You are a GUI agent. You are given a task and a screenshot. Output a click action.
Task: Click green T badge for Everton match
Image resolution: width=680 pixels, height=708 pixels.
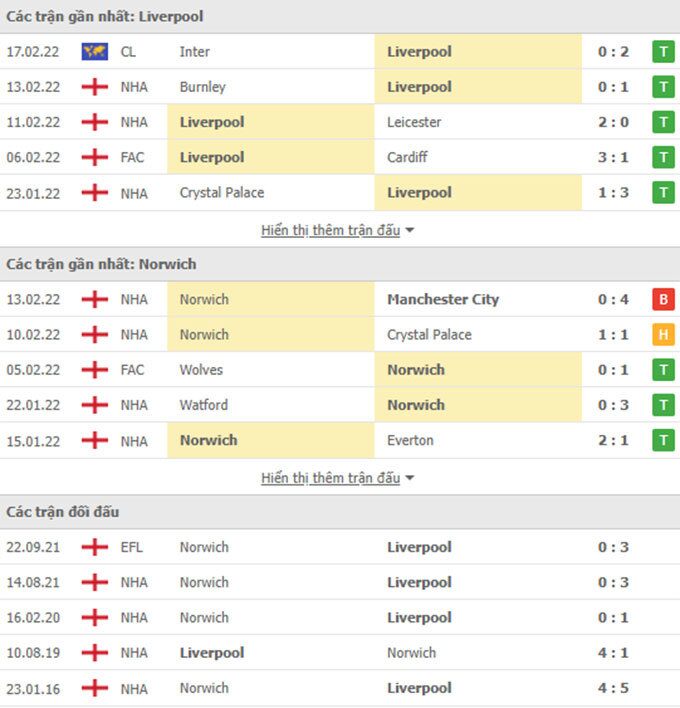662,441
